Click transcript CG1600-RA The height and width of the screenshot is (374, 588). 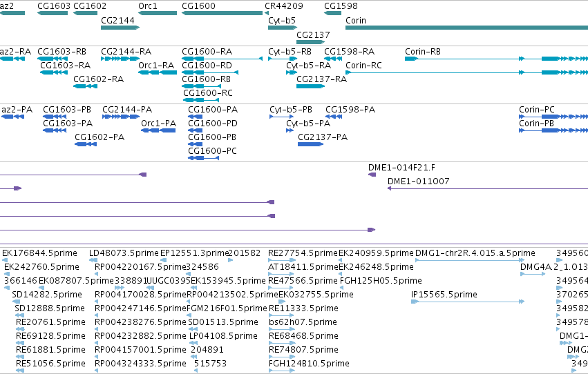(x=207, y=51)
